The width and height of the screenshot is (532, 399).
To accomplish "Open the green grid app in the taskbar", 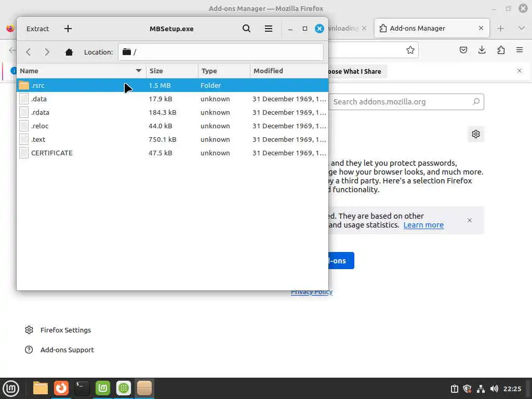I will pyautogui.click(x=124, y=388).
